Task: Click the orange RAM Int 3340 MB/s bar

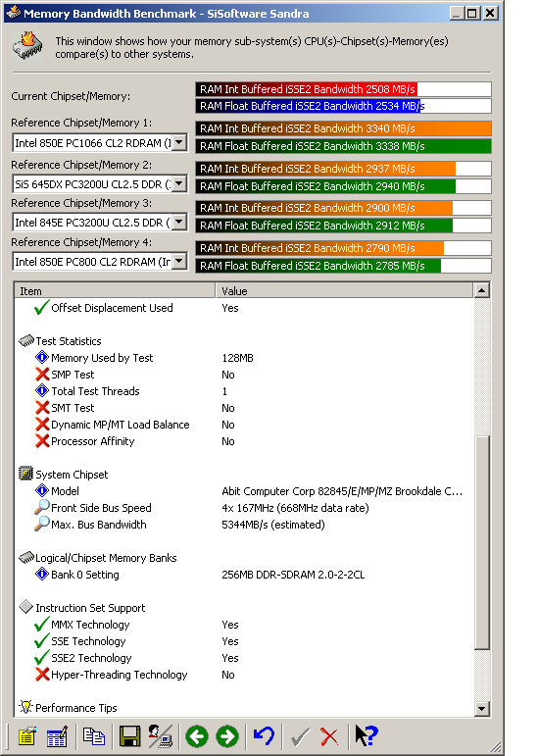Action: click(x=343, y=128)
